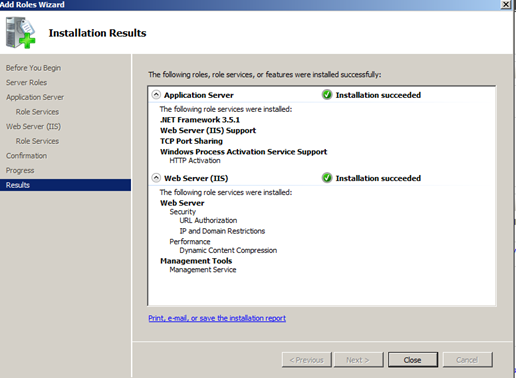Screen dimensions: 516x378
Task: Click the Close button
Action: (413, 360)
